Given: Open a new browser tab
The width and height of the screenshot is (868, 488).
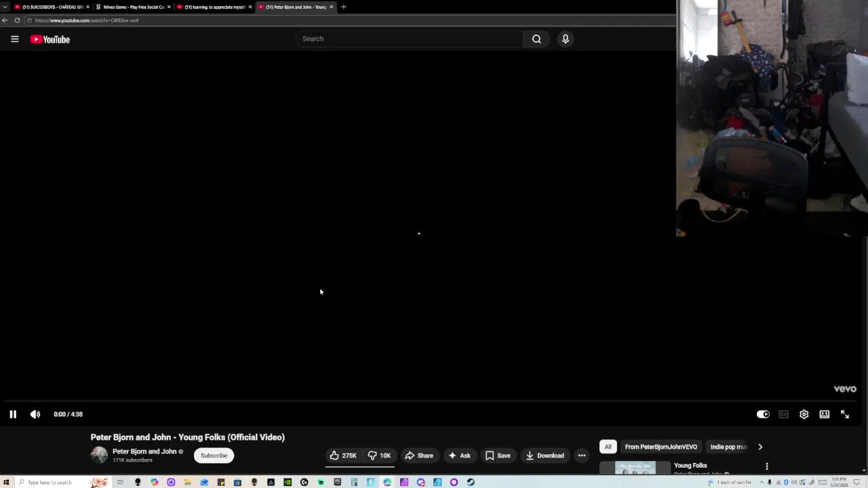Looking at the screenshot, I should pyautogui.click(x=343, y=7).
